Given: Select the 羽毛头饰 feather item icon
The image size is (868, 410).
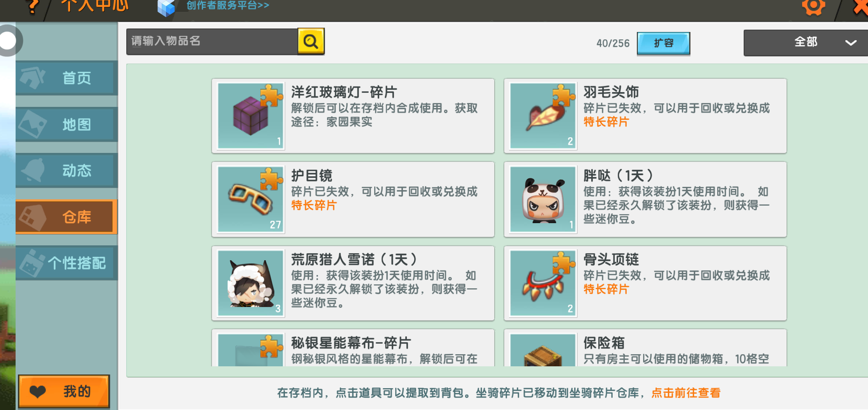Looking at the screenshot, I should coord(543,116).
